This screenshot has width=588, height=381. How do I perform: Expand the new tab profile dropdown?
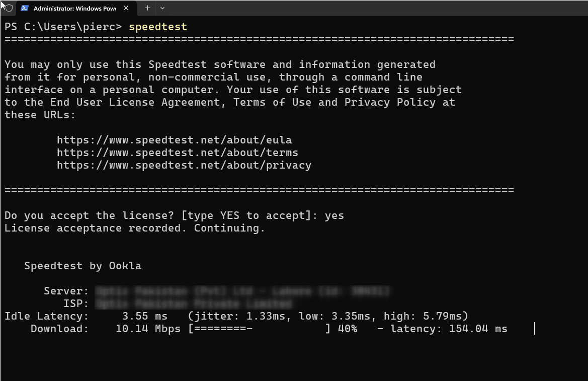162,8
